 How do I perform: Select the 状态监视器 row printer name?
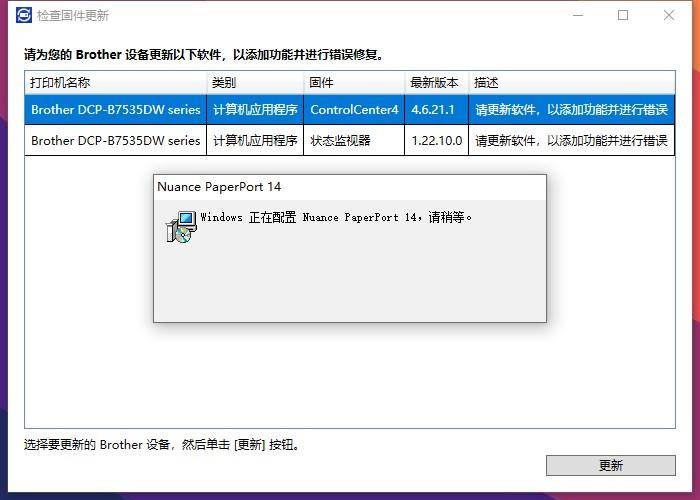116,141
